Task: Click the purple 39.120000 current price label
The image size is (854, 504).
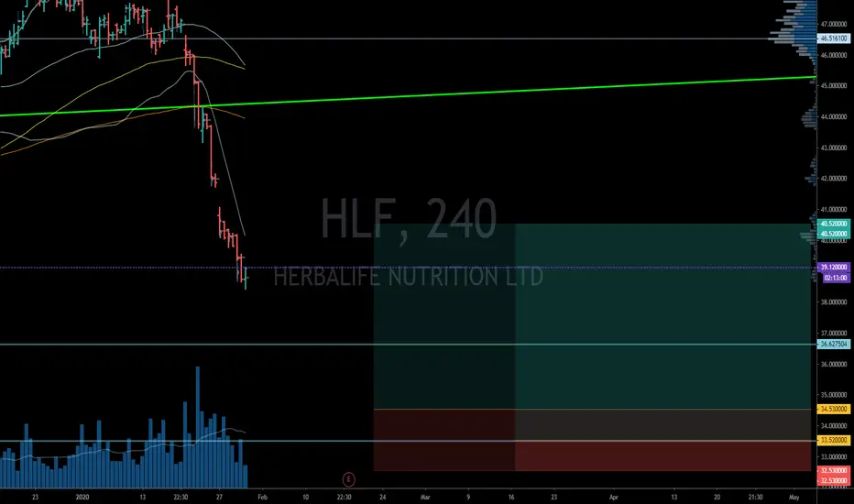Action: tap(834, 268)
